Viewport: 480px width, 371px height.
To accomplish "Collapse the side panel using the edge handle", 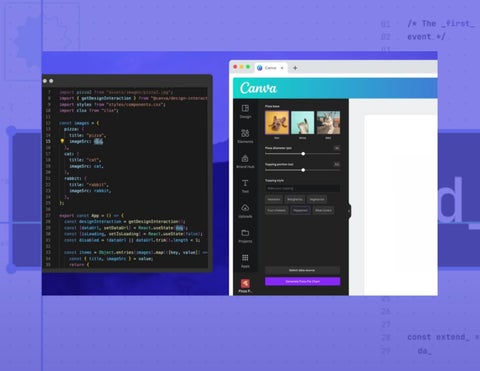I will coord(349,211).
